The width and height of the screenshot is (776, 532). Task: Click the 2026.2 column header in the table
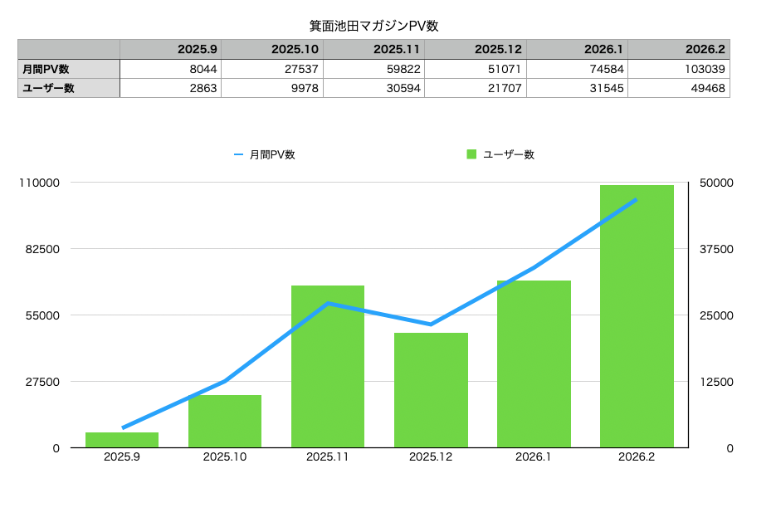coord(679,49)
